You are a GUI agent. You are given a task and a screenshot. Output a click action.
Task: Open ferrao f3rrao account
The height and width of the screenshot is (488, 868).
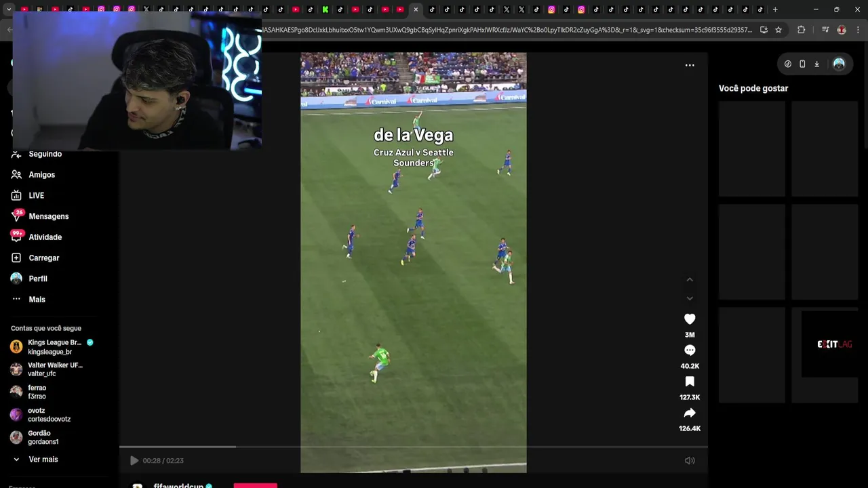(28, 392)
